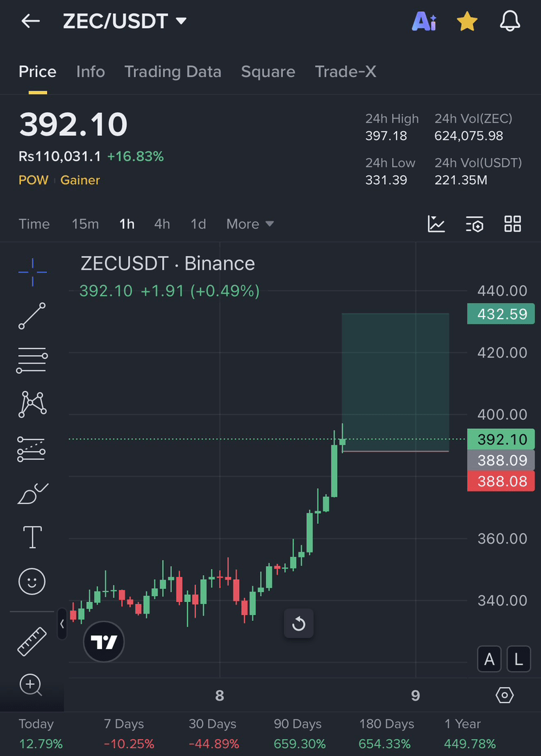Click the 392.10 current price axis label
541x756 pixels.
(501, 439)
